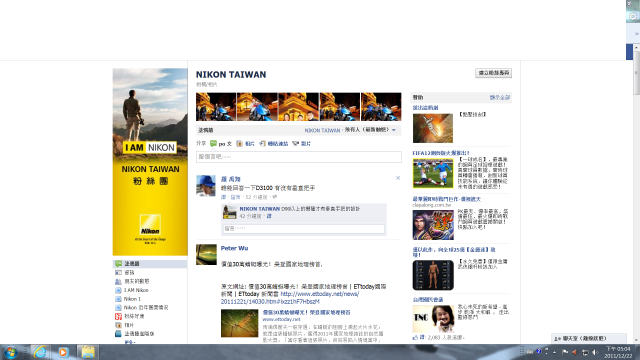Choose the Link share option in the composer
This screenshot has width=640, height=360.
pos(273,144)
